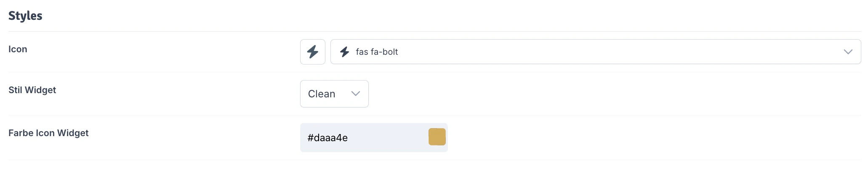868x177 pixels.
Task: Click the square button showing the selected bolt icon
Action: pos(312,52)
